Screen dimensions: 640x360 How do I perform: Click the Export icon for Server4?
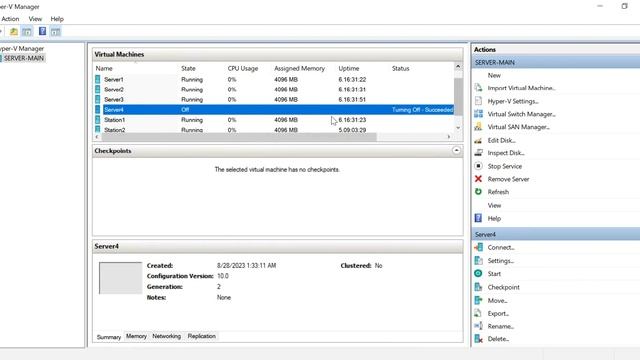pos(478,313)
